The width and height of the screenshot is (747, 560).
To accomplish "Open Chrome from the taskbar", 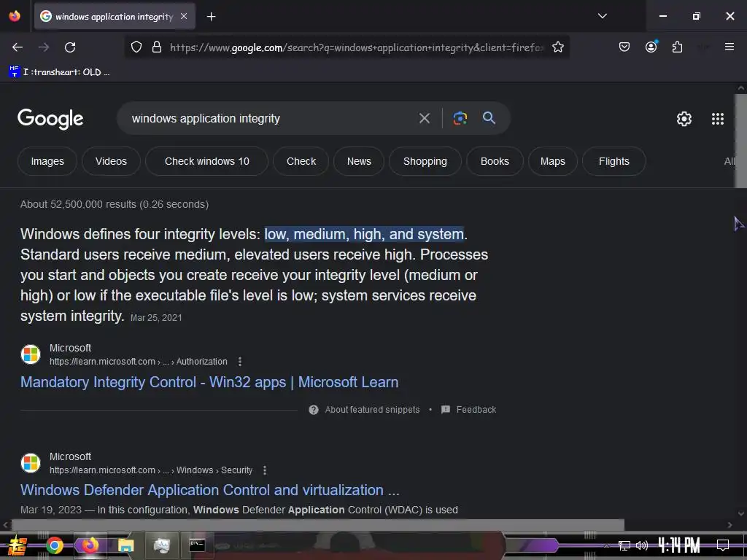I will [x=54, y=545].
